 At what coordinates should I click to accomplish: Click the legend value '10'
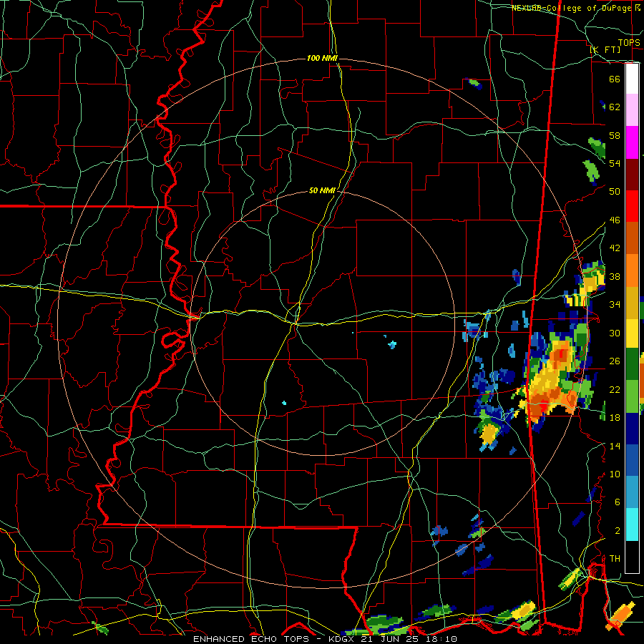[x=615, y=474]
